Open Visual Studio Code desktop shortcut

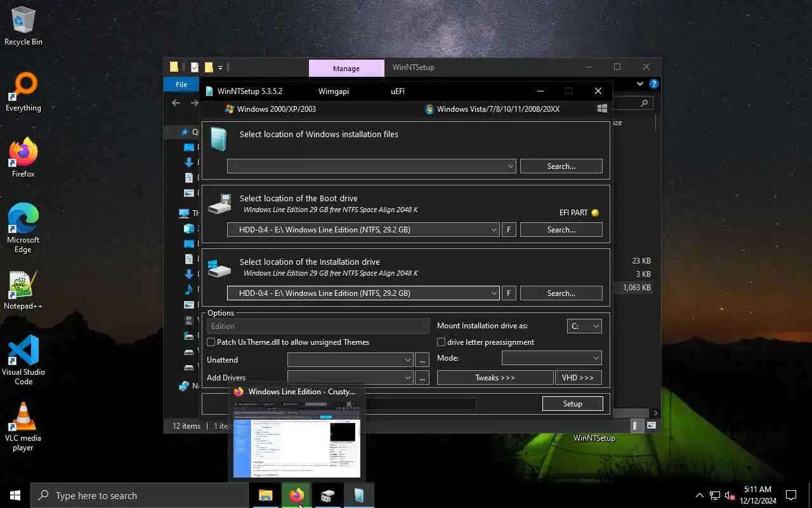(x=23, y=359)
